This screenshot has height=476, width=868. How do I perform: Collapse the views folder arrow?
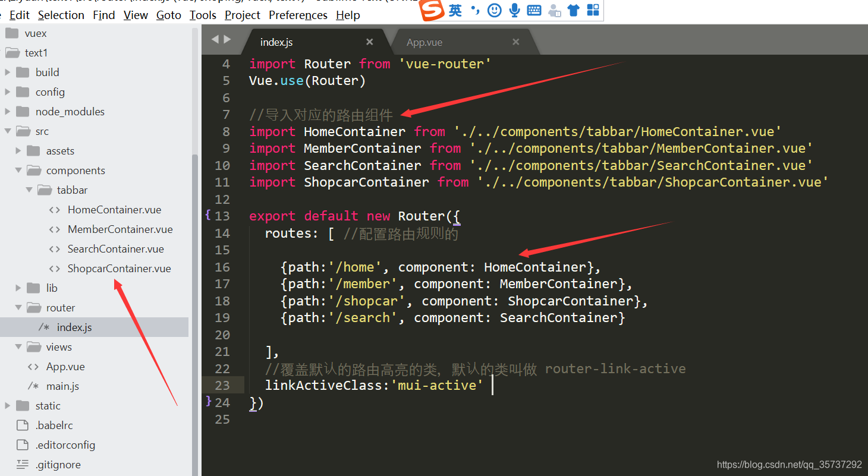click(18, 347)
